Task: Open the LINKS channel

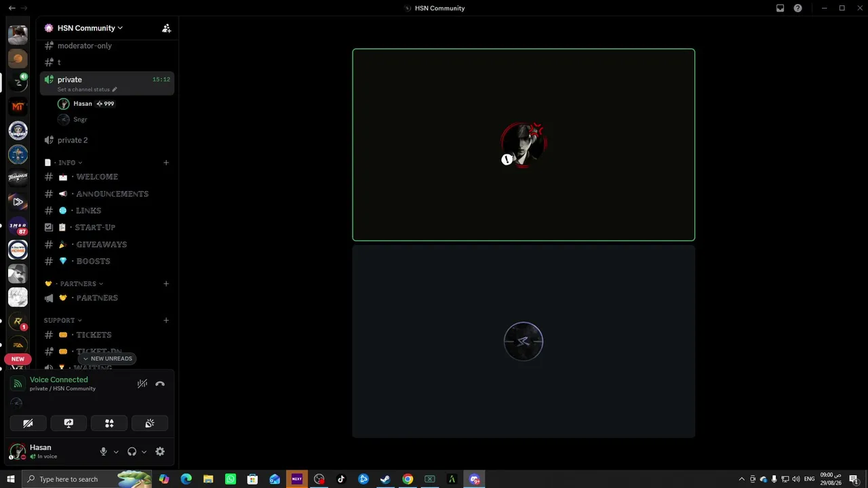Action: coord(107,211)
